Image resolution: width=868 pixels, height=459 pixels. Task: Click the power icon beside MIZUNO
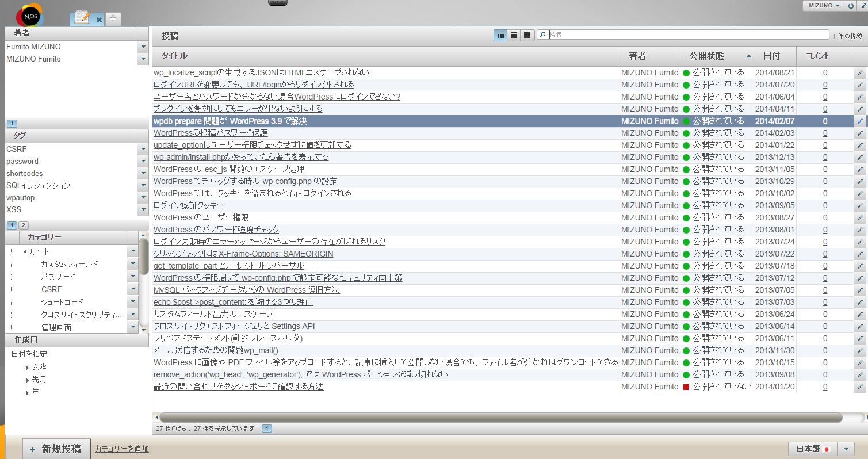click(851, 5)
